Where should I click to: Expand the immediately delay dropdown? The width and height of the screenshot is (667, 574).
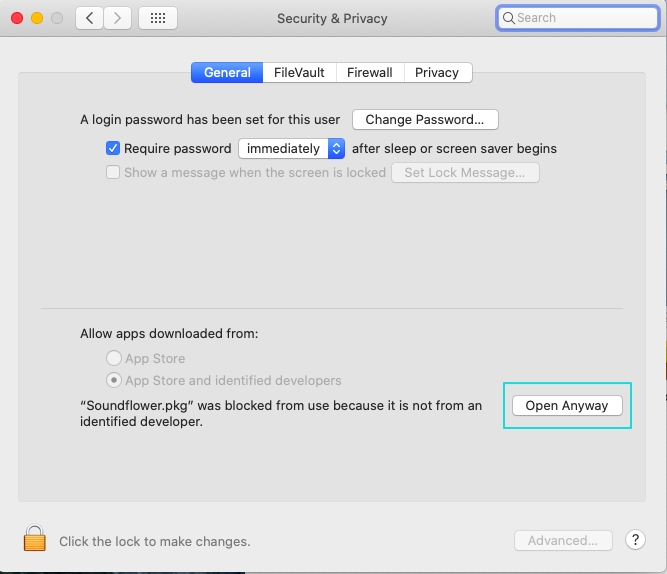tap(291, 148)
